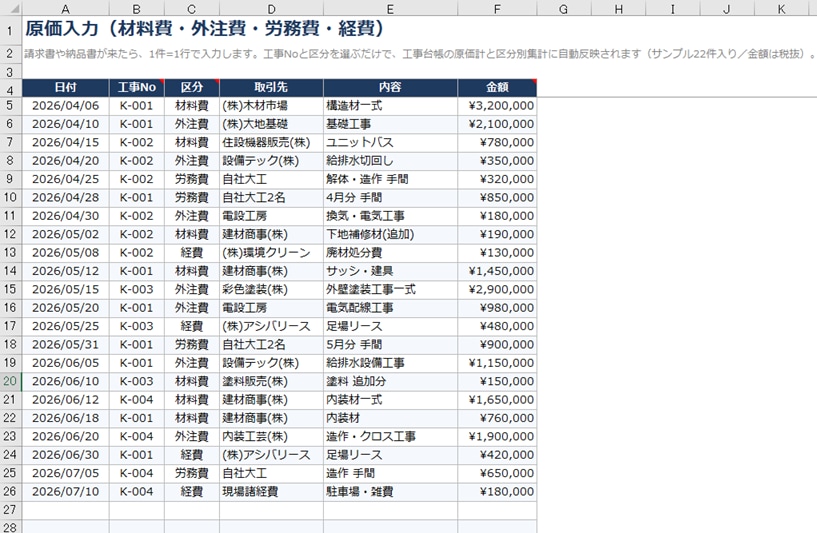The image size is (817, 533).
Task: Click the select-all corner triangle
Action: 11,8
